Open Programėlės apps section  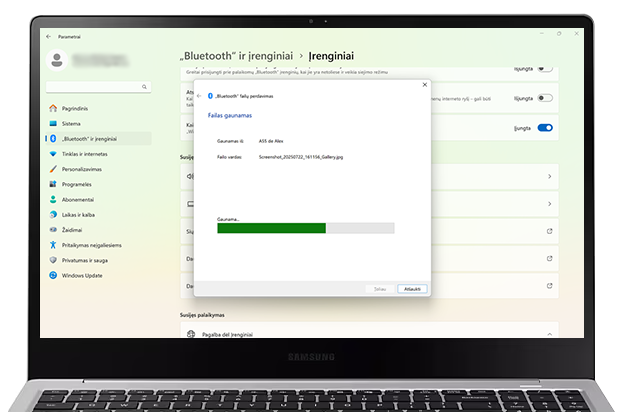click(x=77, y=184)
